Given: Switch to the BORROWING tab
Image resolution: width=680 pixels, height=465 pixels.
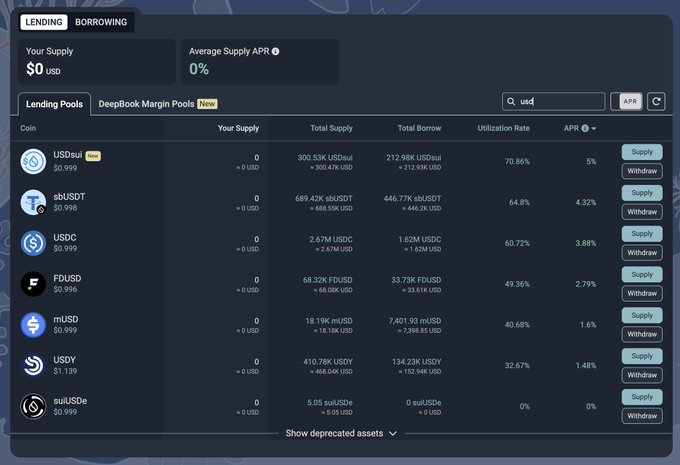Looking at the screenshot, I should click(101, 22).
